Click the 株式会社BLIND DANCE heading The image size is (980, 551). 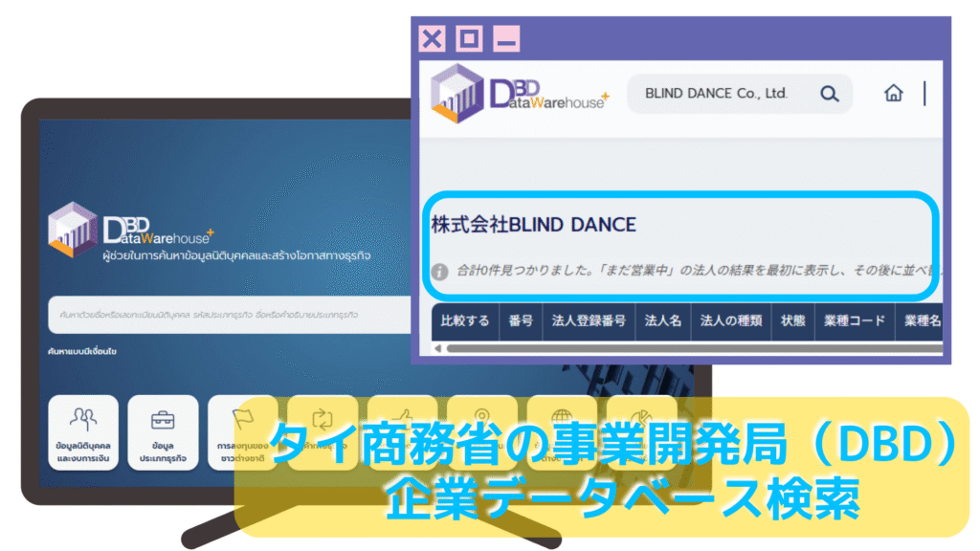[x=533, y=225]
